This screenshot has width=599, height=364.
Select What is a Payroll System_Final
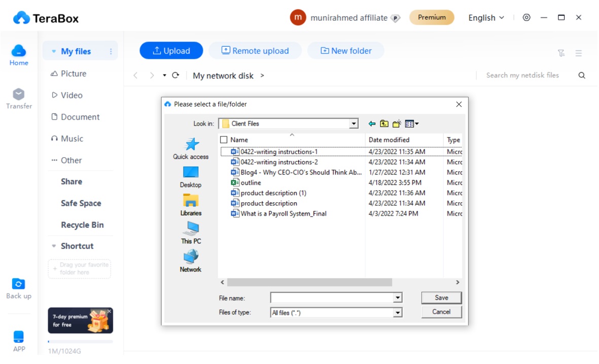tap(279, 213)
